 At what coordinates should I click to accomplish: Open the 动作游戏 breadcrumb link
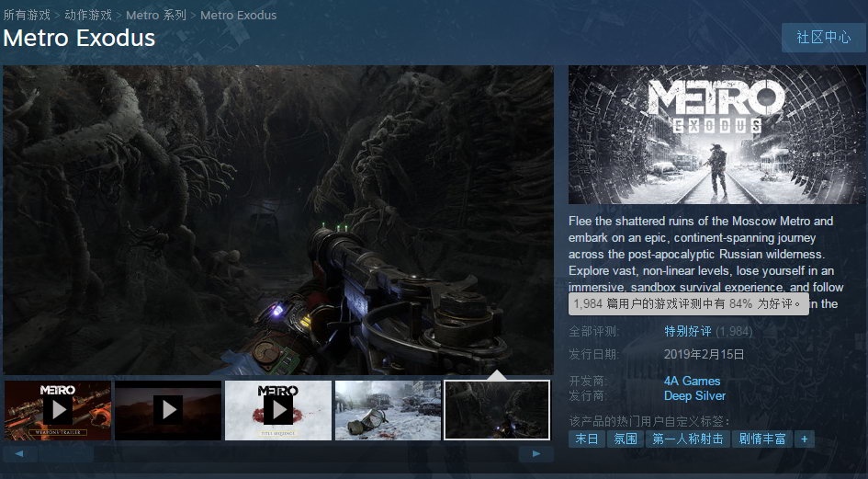click(x=89, y=16)
